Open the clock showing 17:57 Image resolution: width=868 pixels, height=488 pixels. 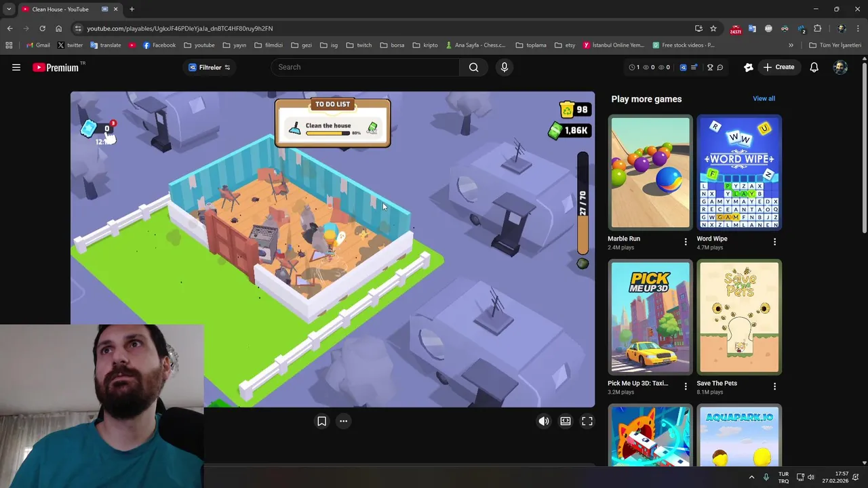(x=835, y=477)
